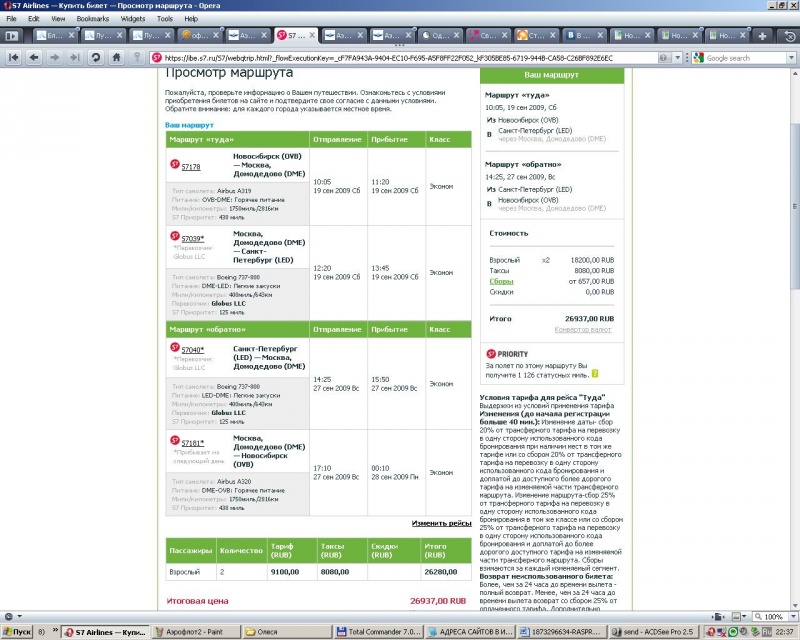This screenshot has width=800, height=640.
Task: Open flight S7178 details link
Action: click(x=191, y=167)
